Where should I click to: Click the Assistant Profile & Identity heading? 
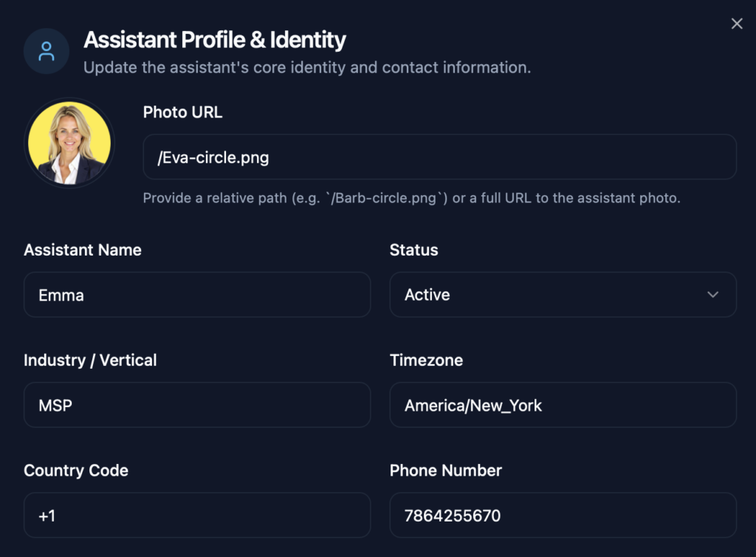[215, 39]
